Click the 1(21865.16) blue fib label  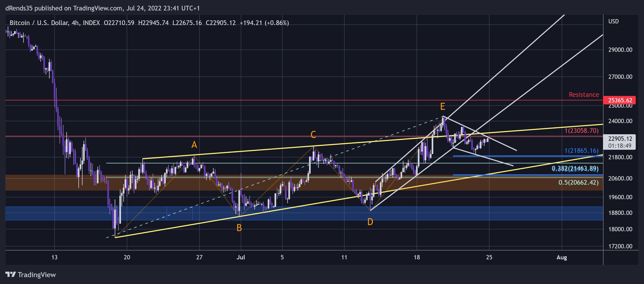[581, 151]
